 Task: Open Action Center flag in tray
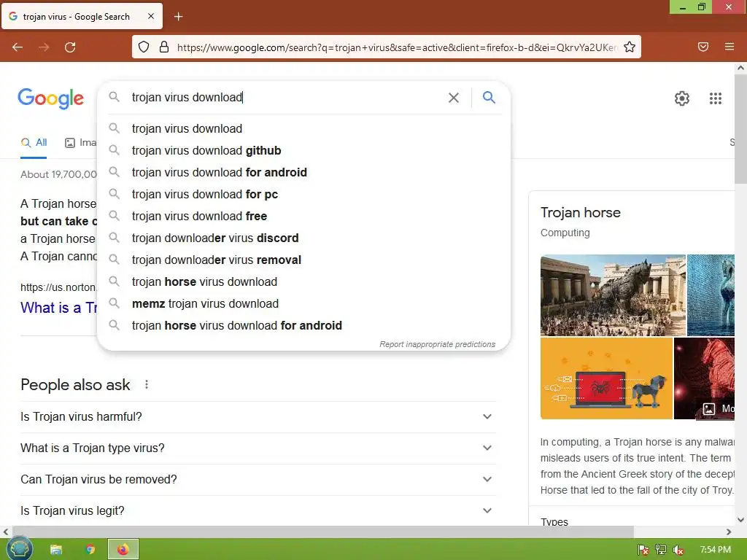pos(643,550)
